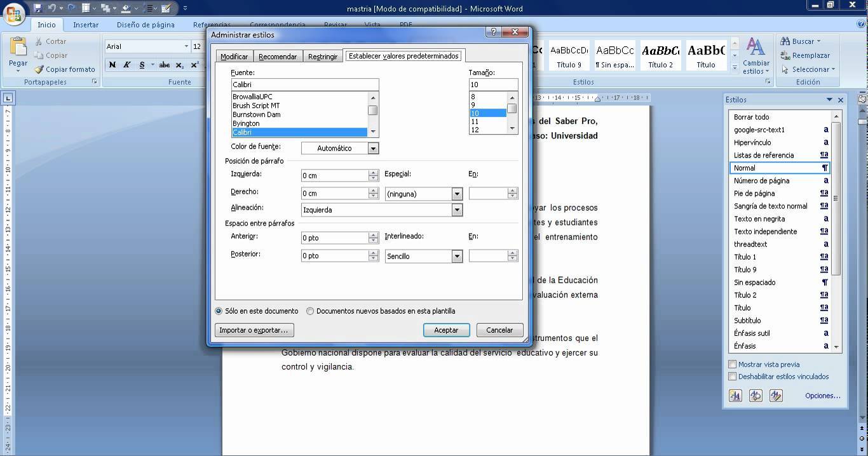
Task: Apply bold with the N button
Action: tap(112, 65)
